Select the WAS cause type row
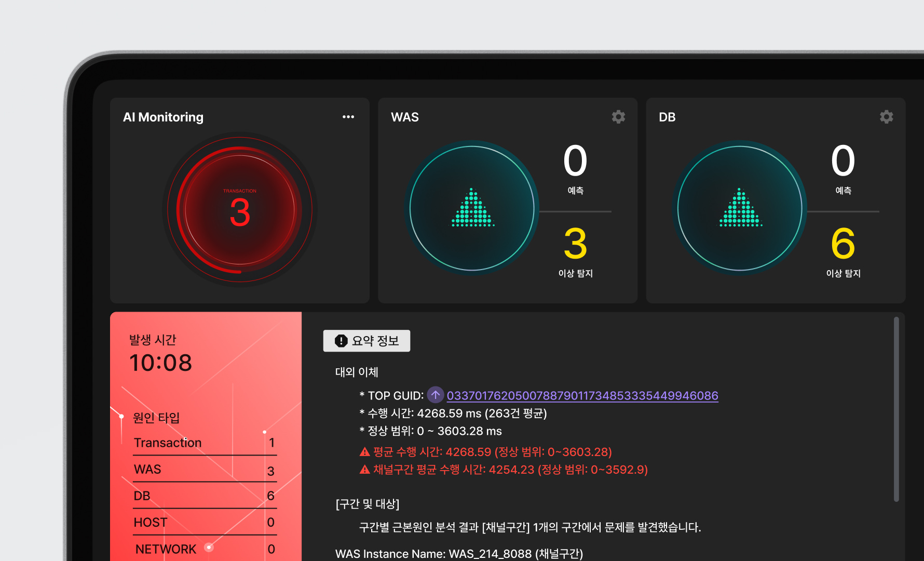Screen dimensions: 924x561 tap(205, 470)
